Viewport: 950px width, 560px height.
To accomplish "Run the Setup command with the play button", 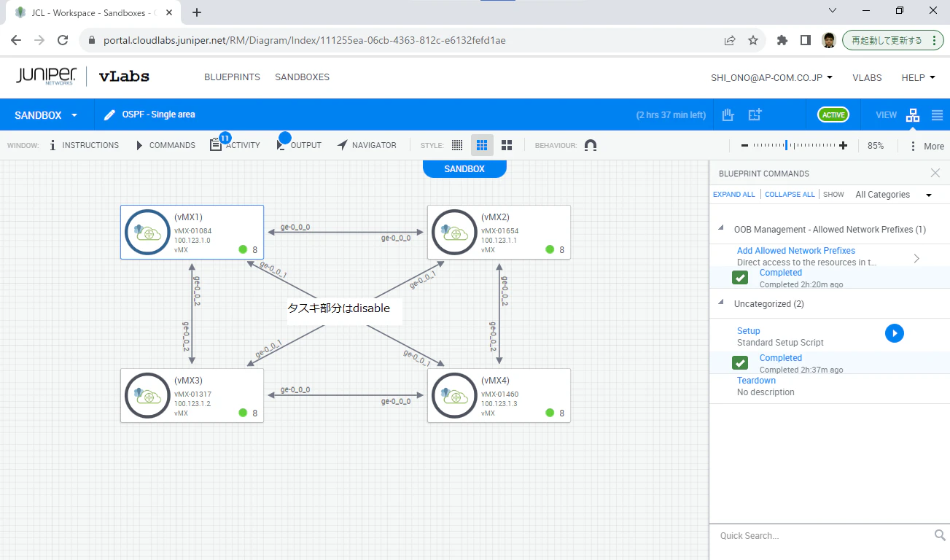I will 895,333.
